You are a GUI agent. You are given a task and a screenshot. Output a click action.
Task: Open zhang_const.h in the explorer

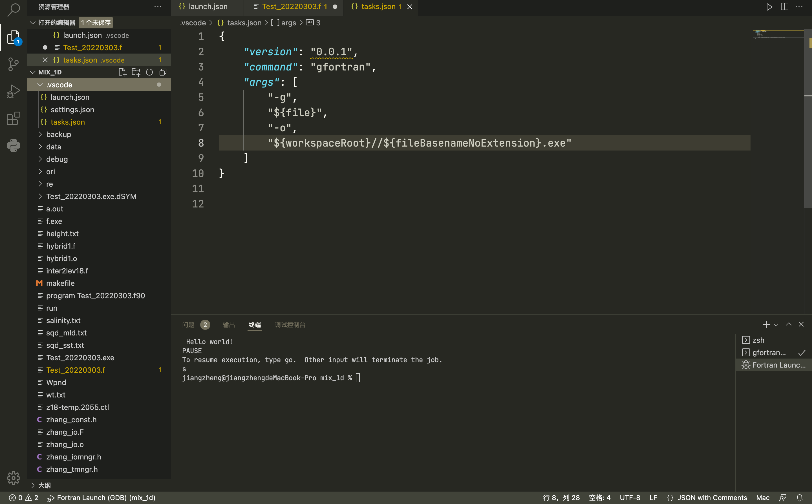(x=99, y=419)
